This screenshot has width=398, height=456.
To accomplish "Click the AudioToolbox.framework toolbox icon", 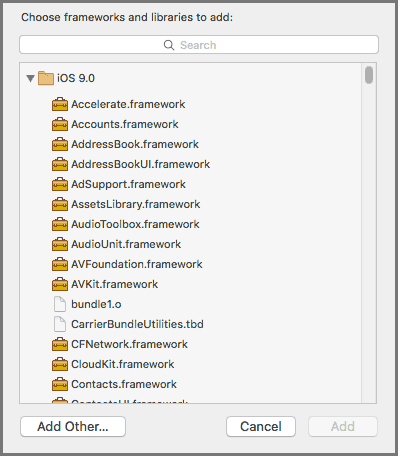I will pos(60,224).
